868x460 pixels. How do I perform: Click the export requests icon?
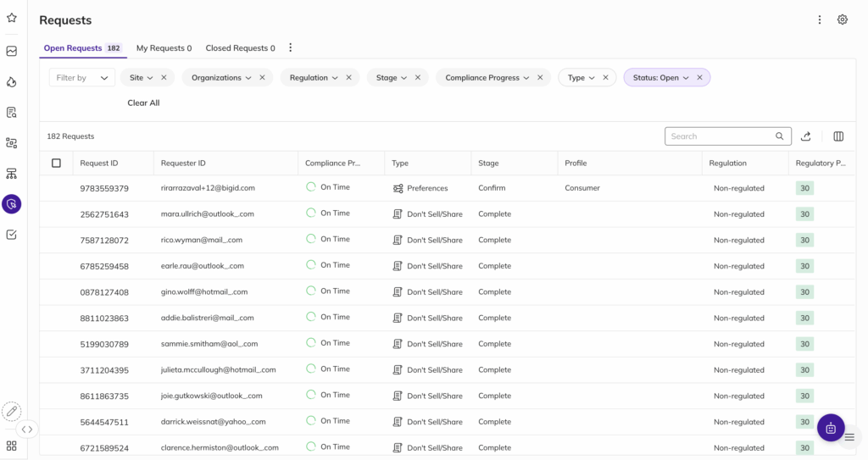806,136
